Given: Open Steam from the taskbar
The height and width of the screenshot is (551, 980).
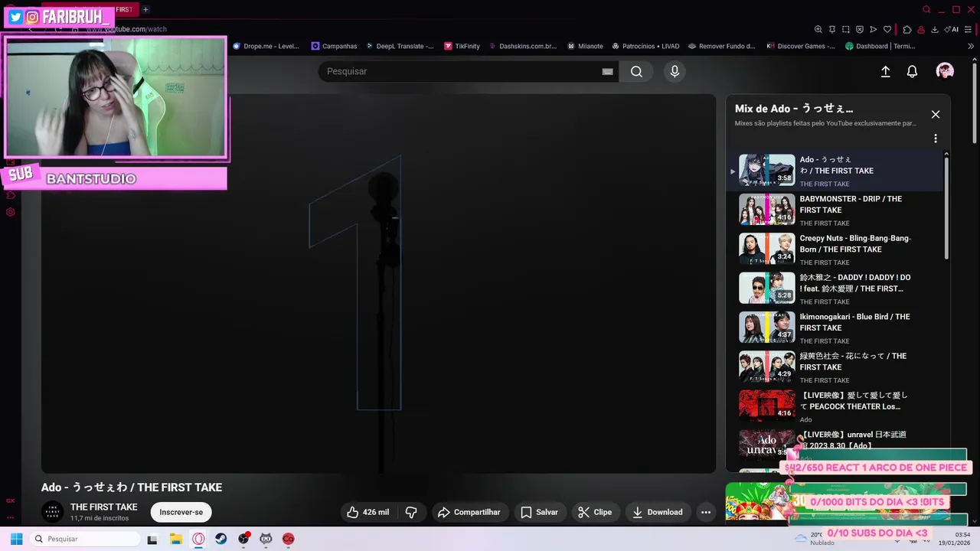Looking at the screenshot, I should [x=220, y=539].
